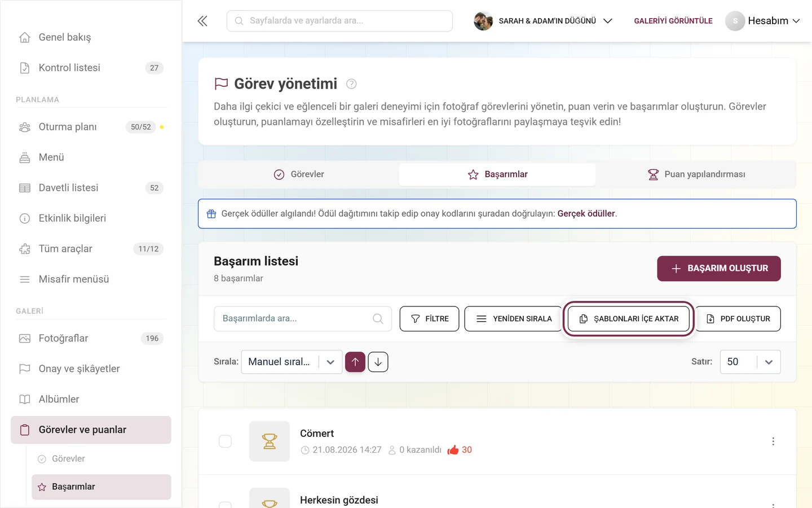Image resolution: width=812 pixels, height=508 pixels.
Task: Tick the Cömert achievement checkbox
Action: (225, 441)
